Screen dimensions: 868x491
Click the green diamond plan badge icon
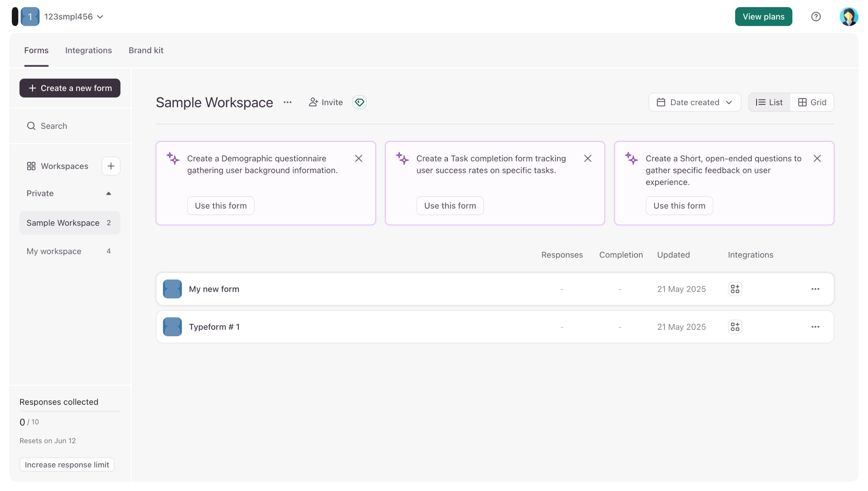359,102
